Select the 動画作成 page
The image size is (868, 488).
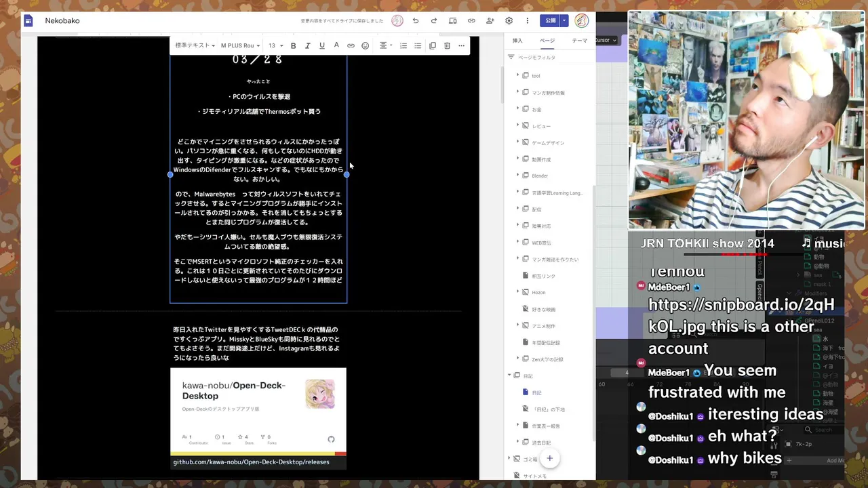(x=541, y=159)
